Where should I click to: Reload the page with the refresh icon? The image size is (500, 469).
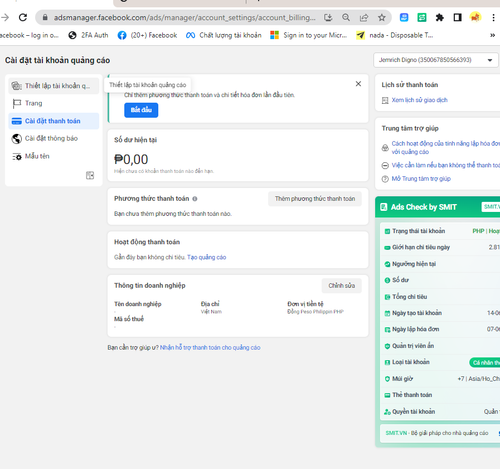tap(23, 17)
